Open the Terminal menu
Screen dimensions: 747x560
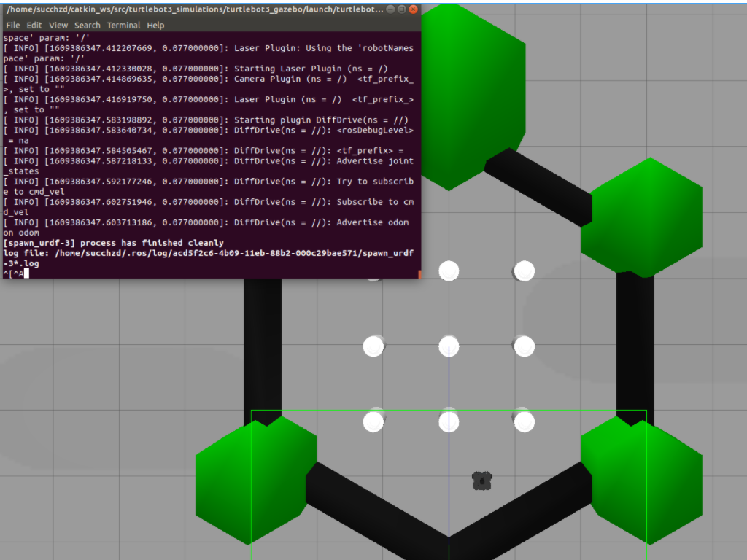pyautogui.click(x=123, y=25)
